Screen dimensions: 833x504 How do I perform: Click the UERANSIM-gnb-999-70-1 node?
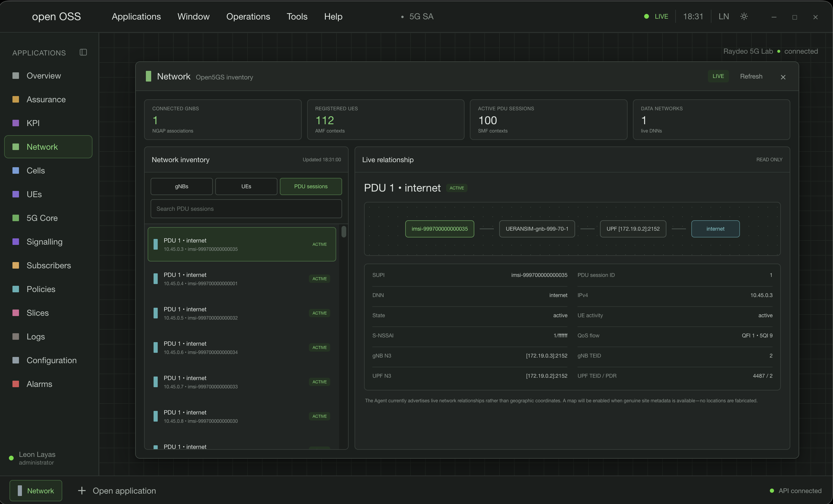537,229
